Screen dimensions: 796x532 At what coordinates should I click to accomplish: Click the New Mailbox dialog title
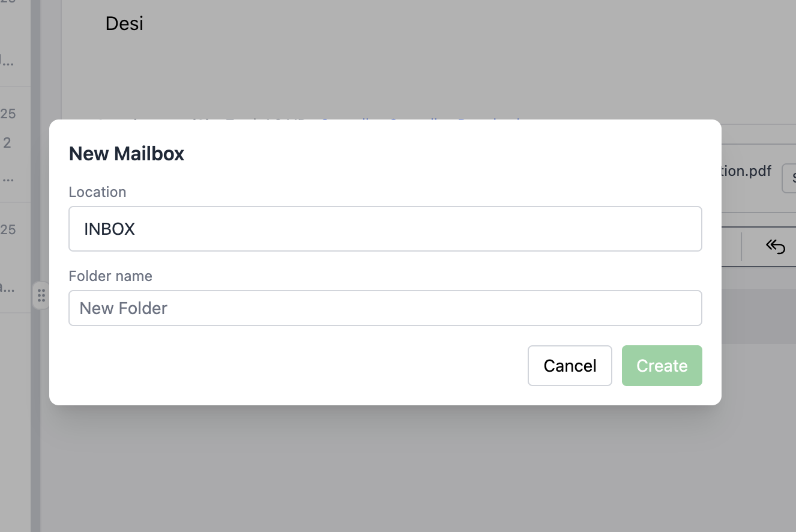coord(126,154)
